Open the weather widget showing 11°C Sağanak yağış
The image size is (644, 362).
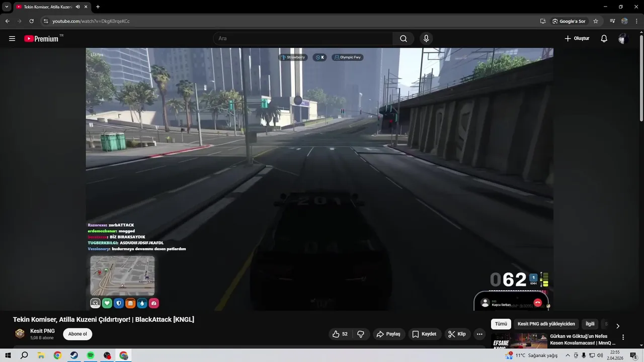(x=532, y=355)
